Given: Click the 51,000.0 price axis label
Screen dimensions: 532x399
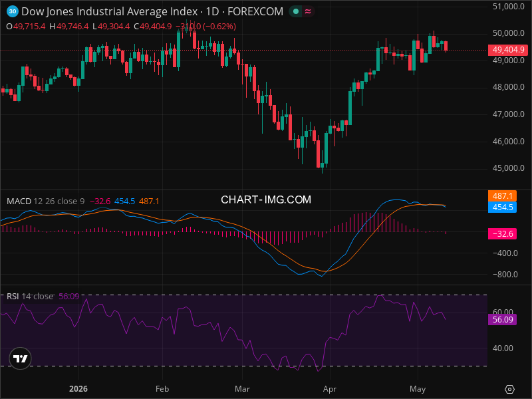Looking at the screenshot, I should coord(508,7).
